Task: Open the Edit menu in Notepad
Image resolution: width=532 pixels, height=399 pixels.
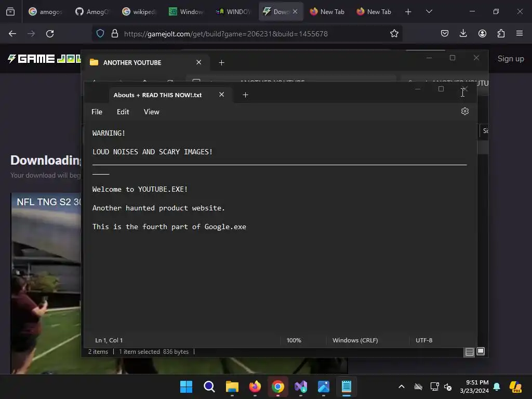Action: 123,112
